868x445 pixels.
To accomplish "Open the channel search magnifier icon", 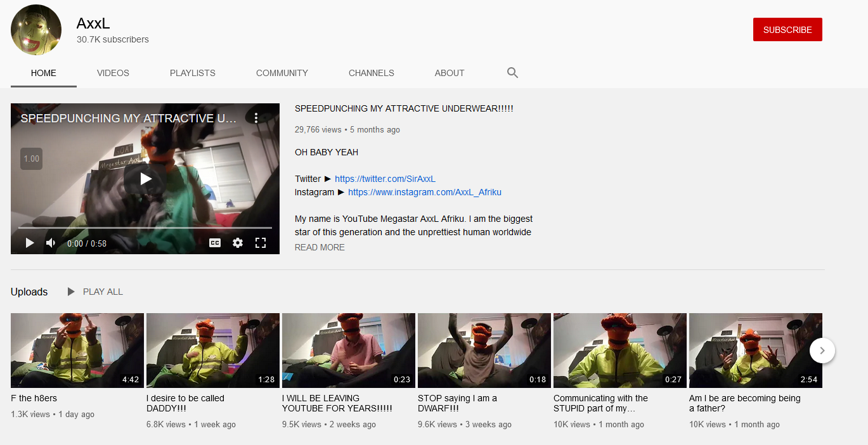I will click(x=513, y=73).
